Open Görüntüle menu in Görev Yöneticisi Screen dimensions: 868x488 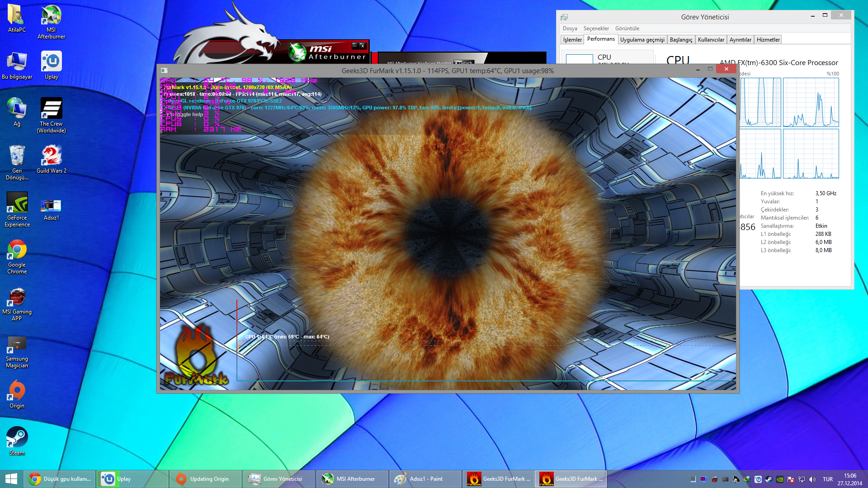pyautogui.click(x=627, y=28)
